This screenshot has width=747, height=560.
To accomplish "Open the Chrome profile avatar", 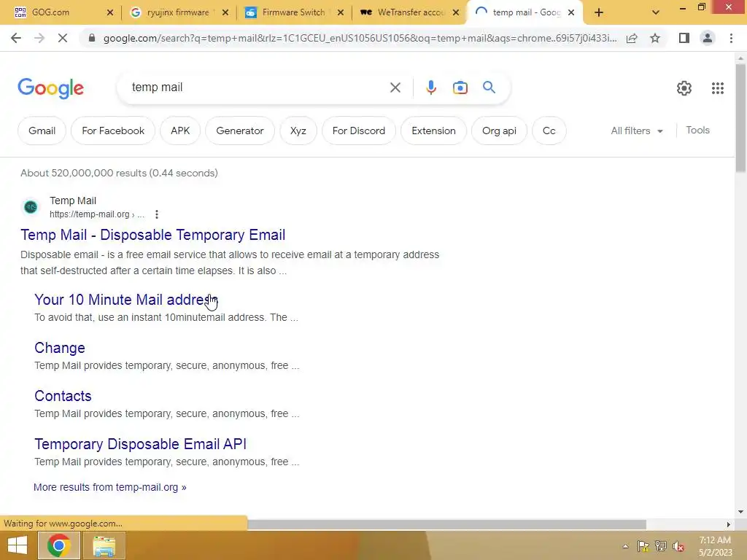I will tap(708, 38).
